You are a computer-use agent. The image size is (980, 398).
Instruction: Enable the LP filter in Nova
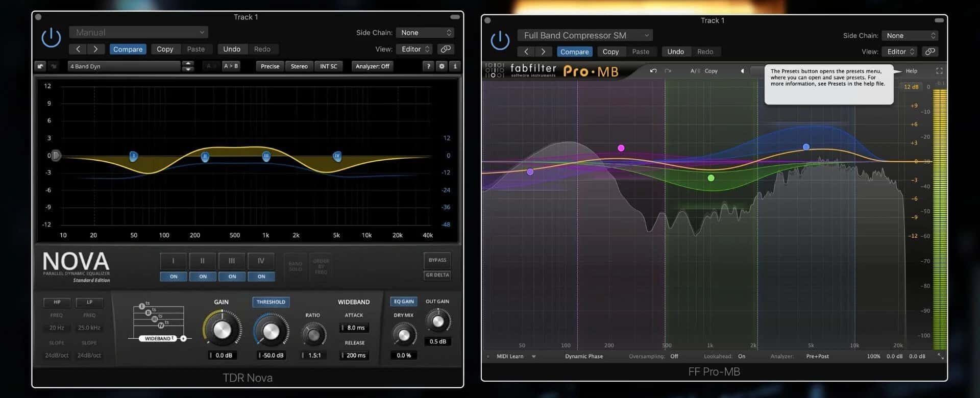[x=89, y=302]
